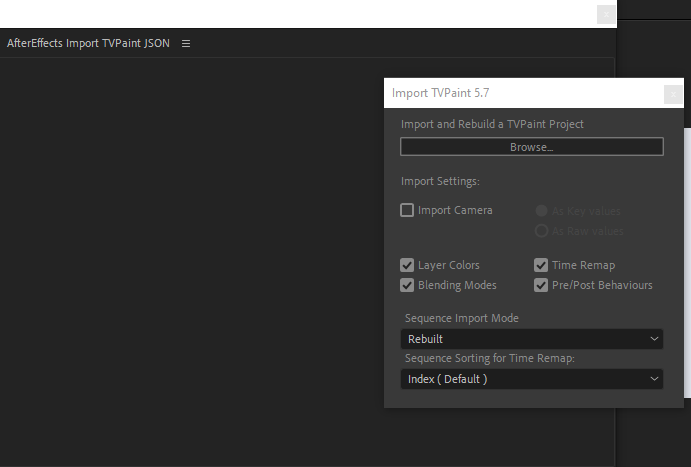Uncheck the Layer Colors checkbox
691x467 pixels.
(x=407, y=265)
